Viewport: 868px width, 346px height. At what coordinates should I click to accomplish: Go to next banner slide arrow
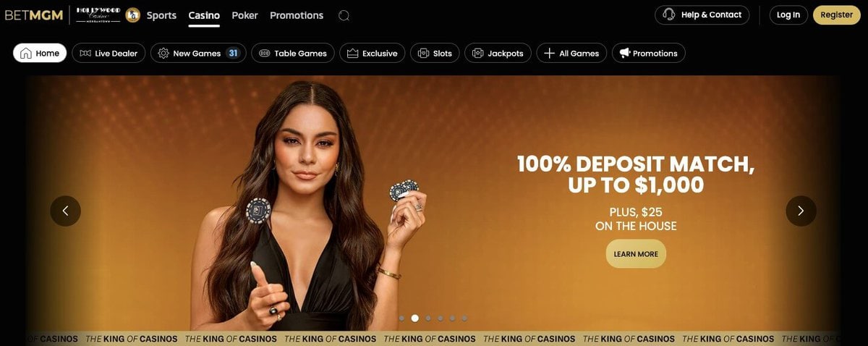click(801, 211)
